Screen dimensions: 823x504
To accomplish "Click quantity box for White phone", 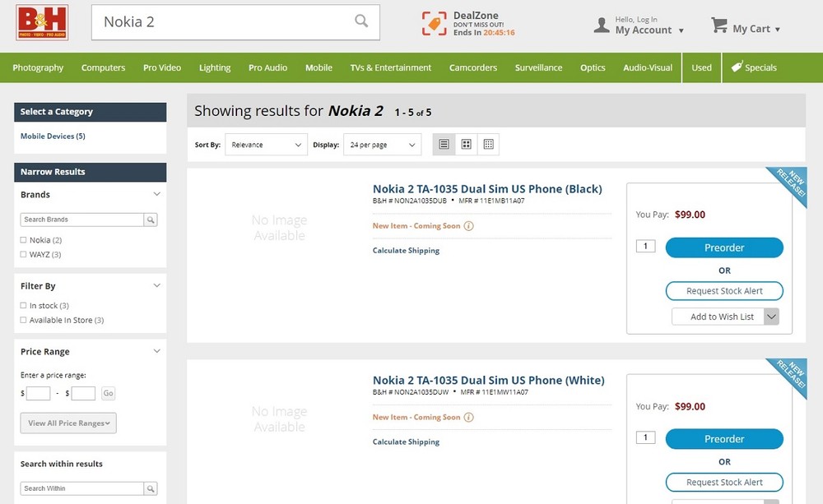I will [645, 437].
